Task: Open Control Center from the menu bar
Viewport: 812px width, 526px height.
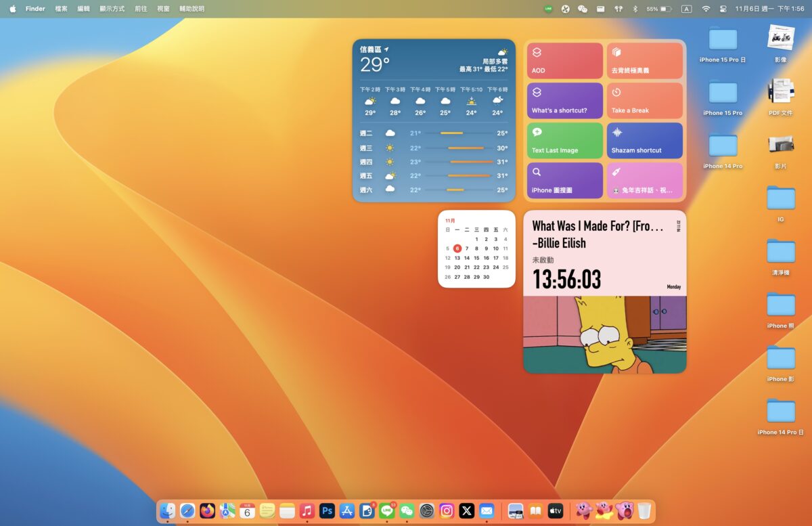Action: click(723, 9)
